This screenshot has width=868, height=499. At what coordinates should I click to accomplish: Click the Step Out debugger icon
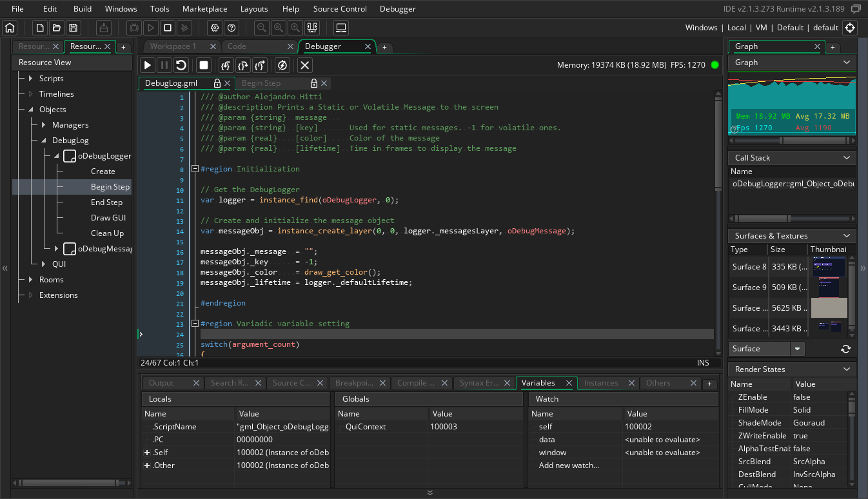pos(260,65)
